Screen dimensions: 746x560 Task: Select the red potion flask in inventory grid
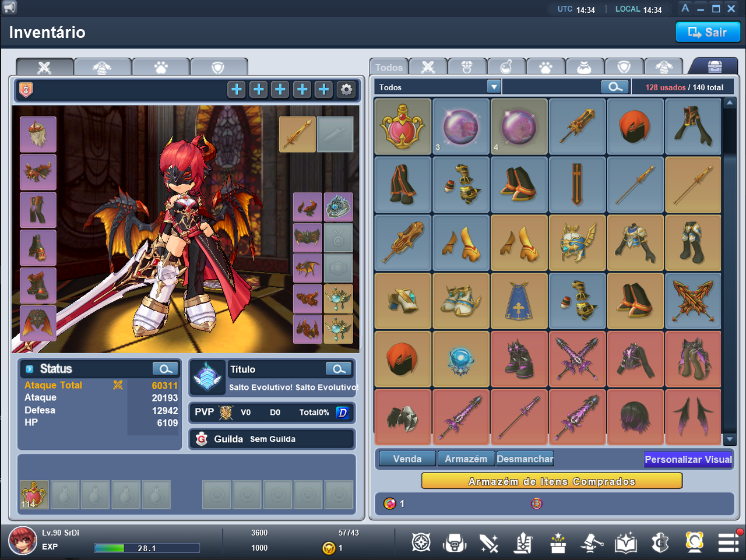point(403,126)
